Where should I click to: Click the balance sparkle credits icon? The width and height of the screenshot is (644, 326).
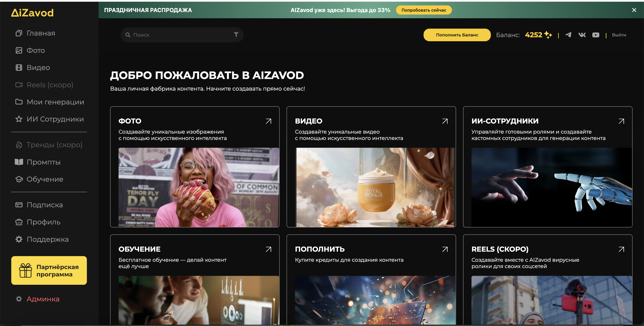pyautogui.click(x=548, y=35)
